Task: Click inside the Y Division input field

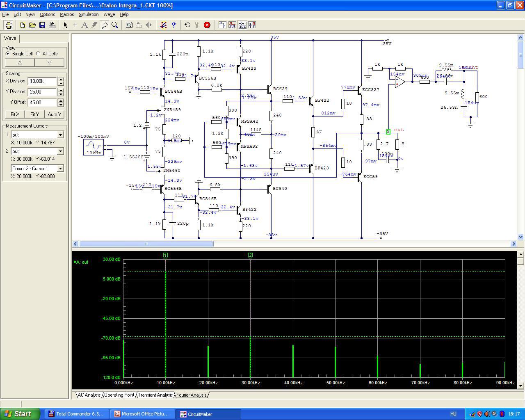Action: [42, 92]
